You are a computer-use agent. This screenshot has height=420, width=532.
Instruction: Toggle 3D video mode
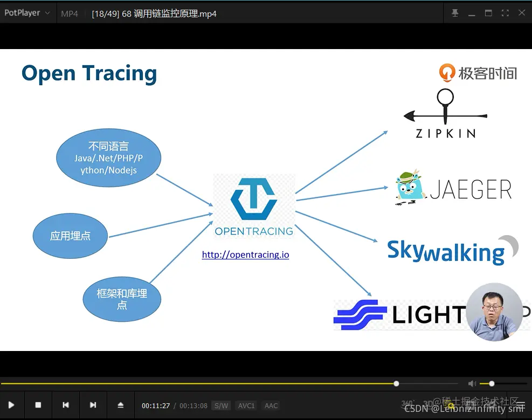428,404
